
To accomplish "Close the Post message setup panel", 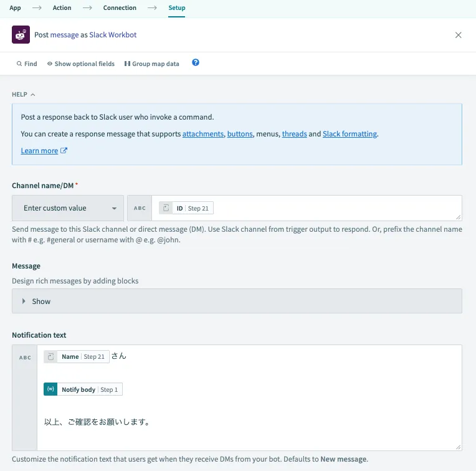I will click(459, 35).
